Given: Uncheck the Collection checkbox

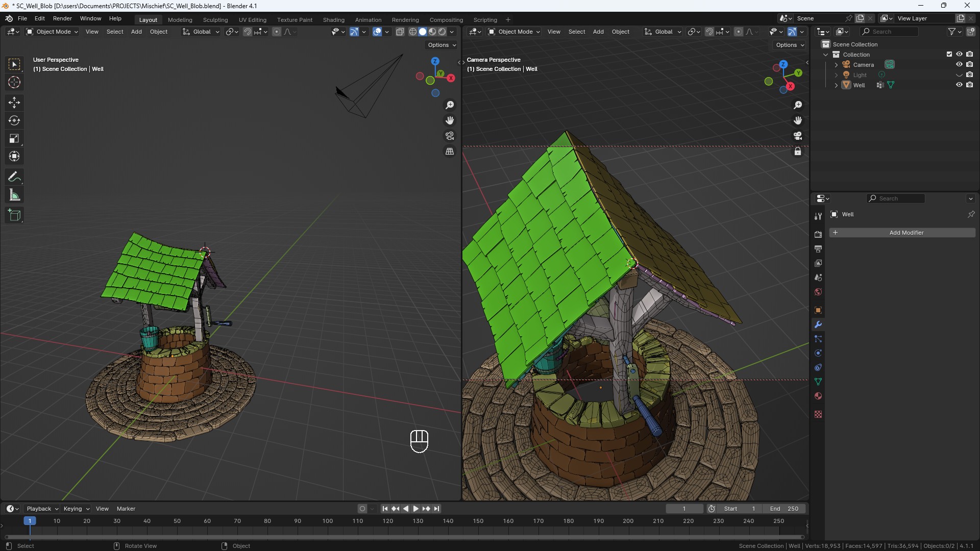Looking at the screenshot, I should 949,54.
